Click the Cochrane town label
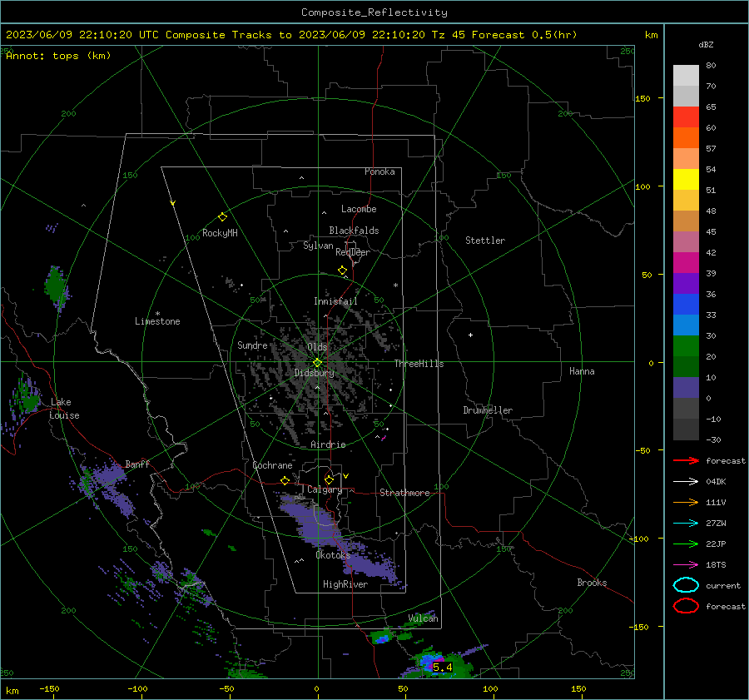749x700 pixels. (272, 465)
